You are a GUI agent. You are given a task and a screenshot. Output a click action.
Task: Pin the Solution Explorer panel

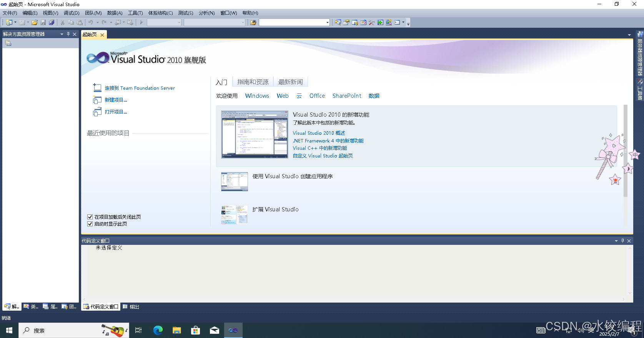pyautogui.click(x=68, y=34)
